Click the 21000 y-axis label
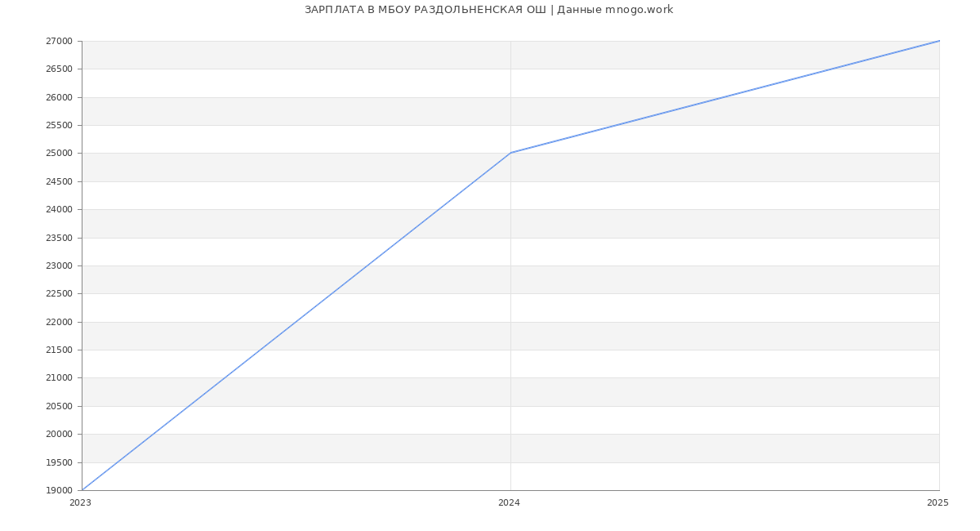This screenshot has width=980, height=531. [x=59, y=378]
